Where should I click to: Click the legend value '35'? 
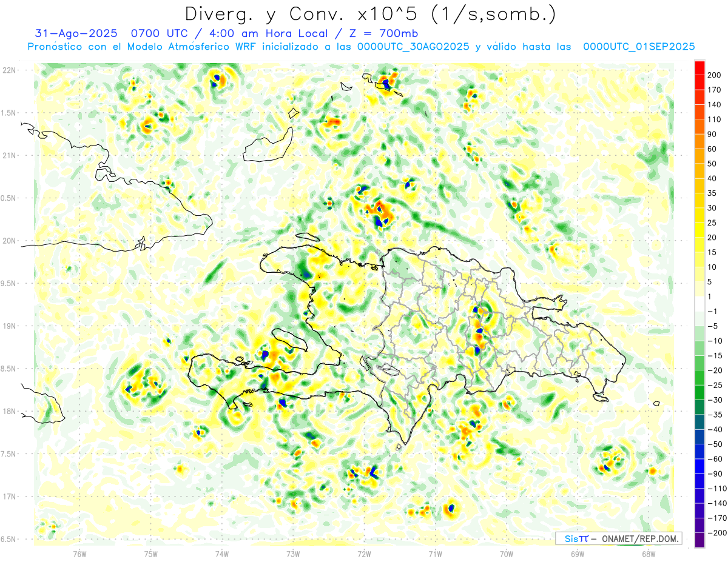(x=712, y=193)
